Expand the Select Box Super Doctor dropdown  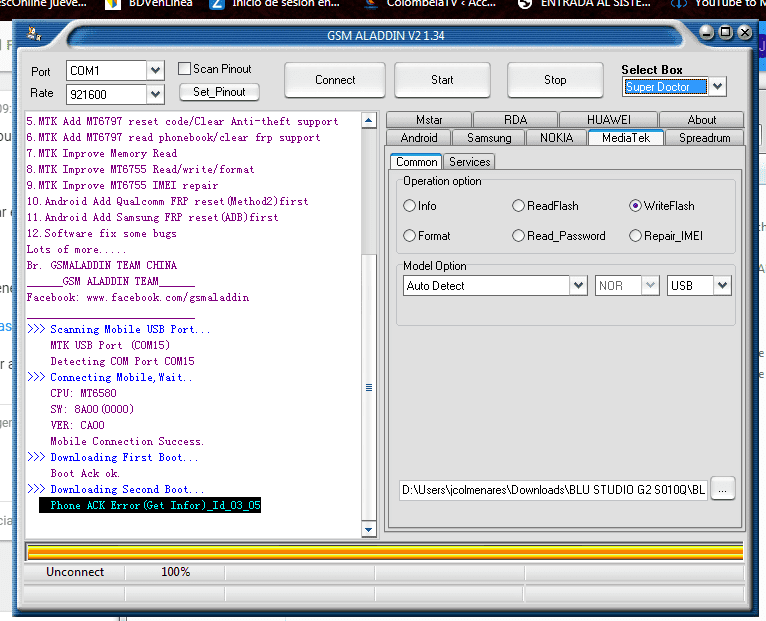point(717,86)
